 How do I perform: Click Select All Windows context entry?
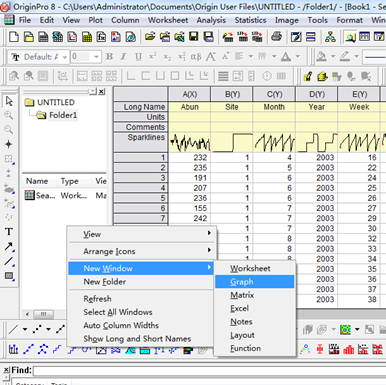coord(141,312)
